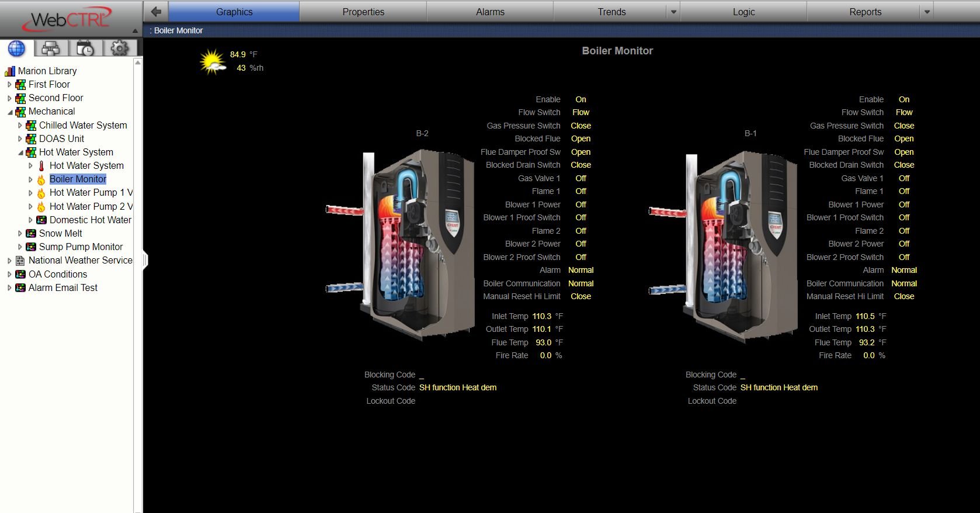Select the Geographic tree globe icon

click(x=16, y=48)
